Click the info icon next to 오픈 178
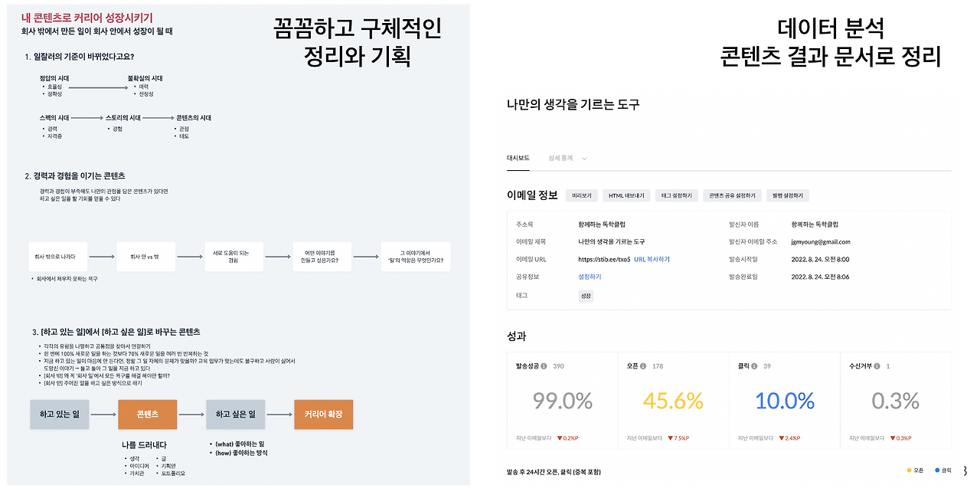Image resolution: width=980 pixels, height=495 pixels. point(643,366)
